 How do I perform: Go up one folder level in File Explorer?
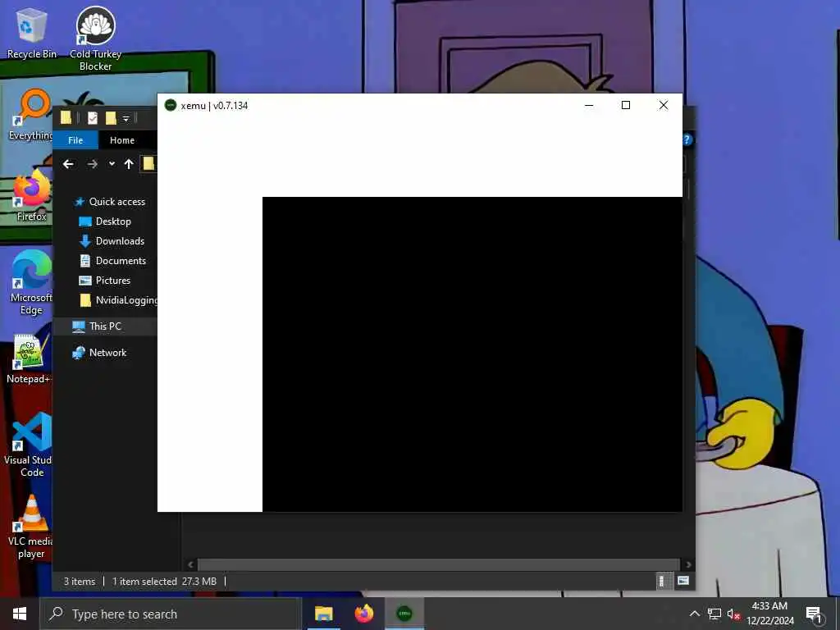(129, 164)
